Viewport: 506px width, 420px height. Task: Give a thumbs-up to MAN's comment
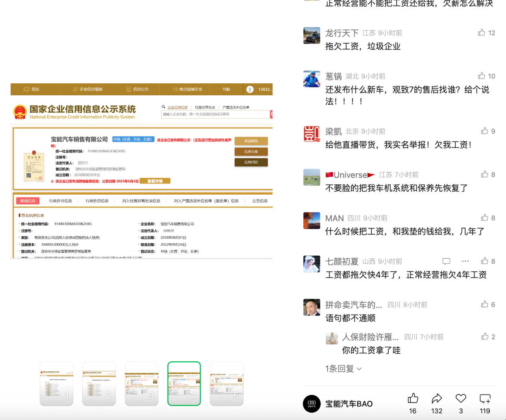point(484,217)
